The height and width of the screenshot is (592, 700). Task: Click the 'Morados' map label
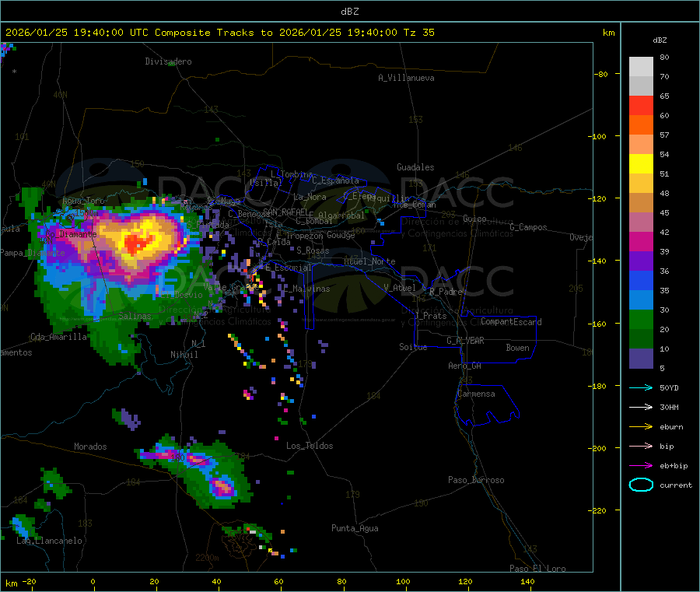[x=90, y=447]
